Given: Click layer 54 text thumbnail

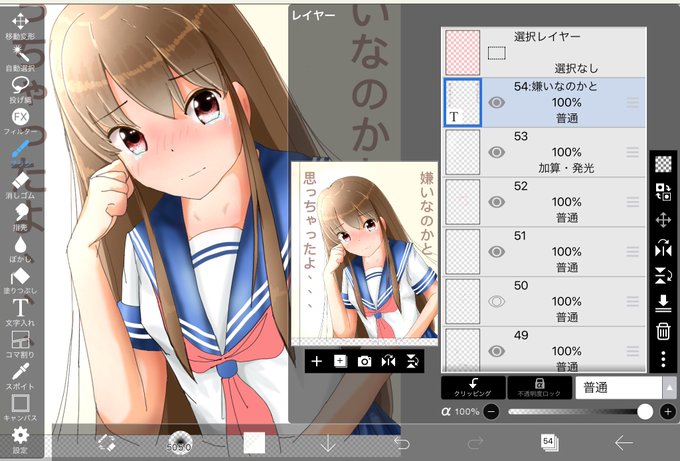Looking at the screenshot, I should [x=463, y=103].
